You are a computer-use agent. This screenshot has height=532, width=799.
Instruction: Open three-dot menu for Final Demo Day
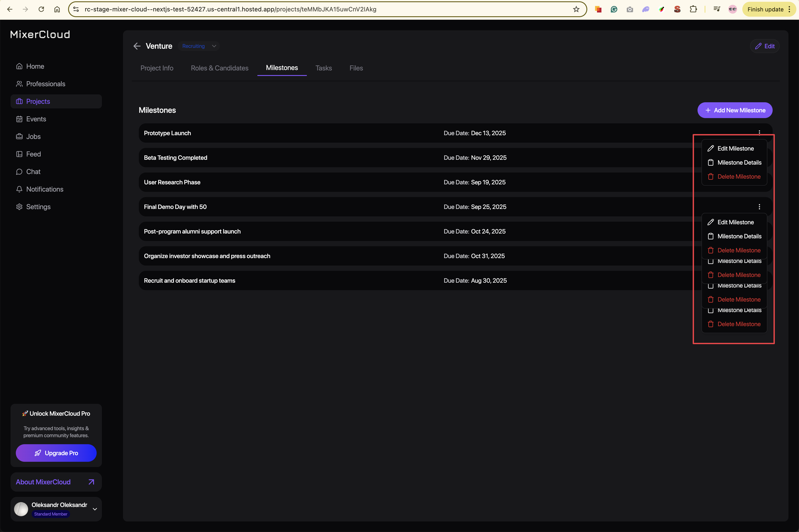click(x=759, y=207)
